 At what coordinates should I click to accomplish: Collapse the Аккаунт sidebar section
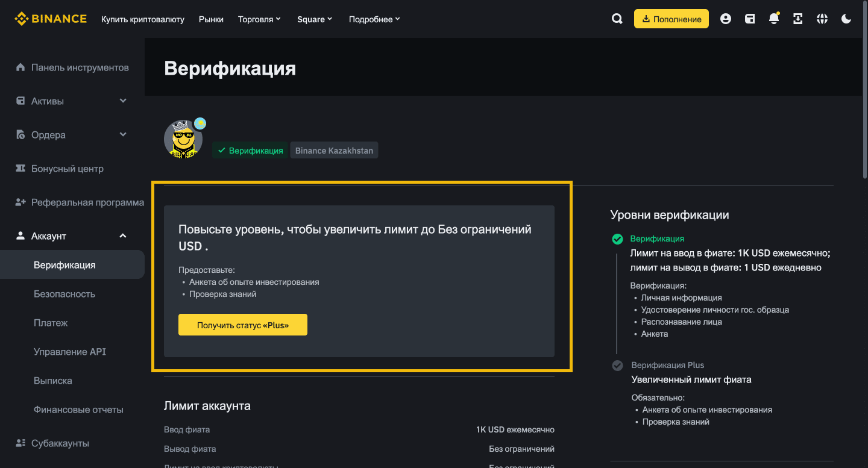coord(123,236)
